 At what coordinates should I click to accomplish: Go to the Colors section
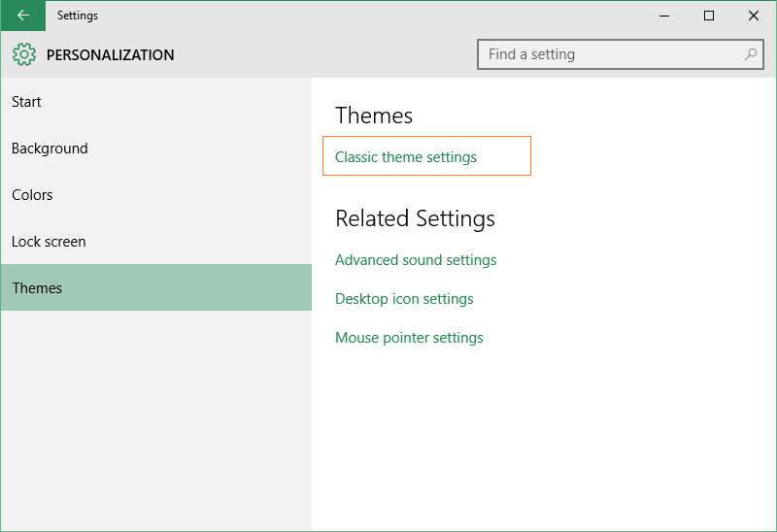pos(32,195)
